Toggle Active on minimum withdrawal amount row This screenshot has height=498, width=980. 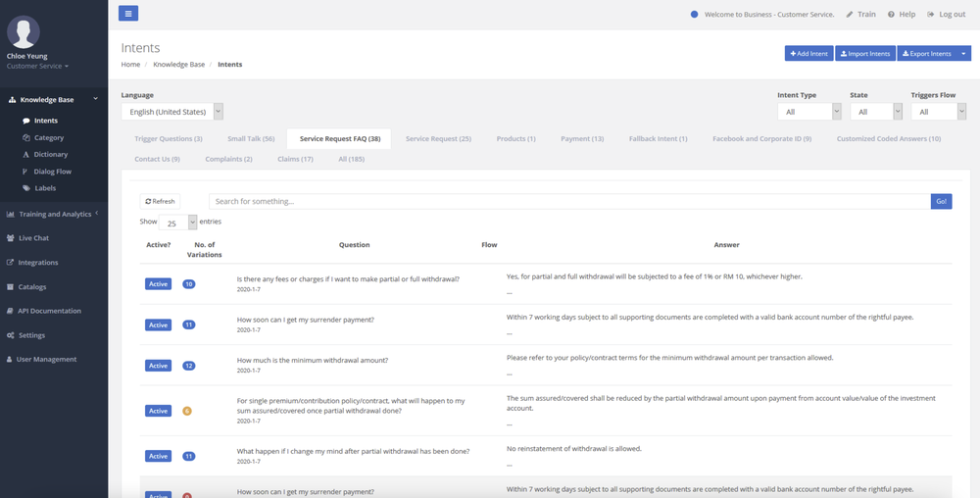pos(158,366)
